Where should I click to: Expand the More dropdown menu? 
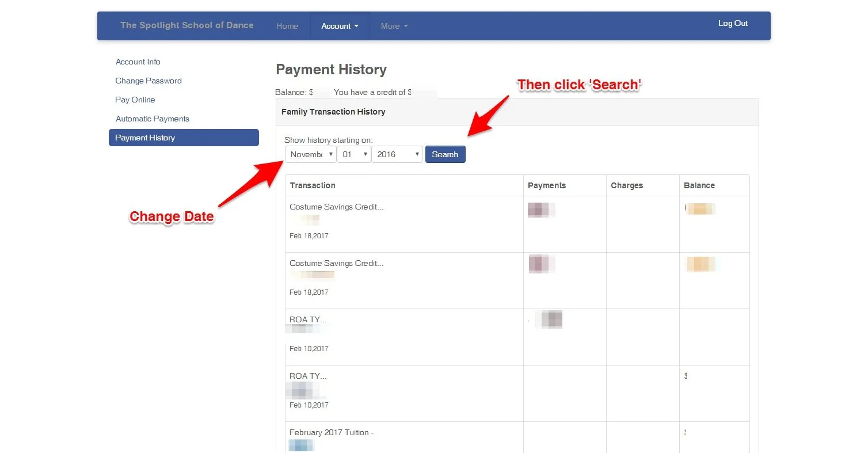[x=394, y=26]
